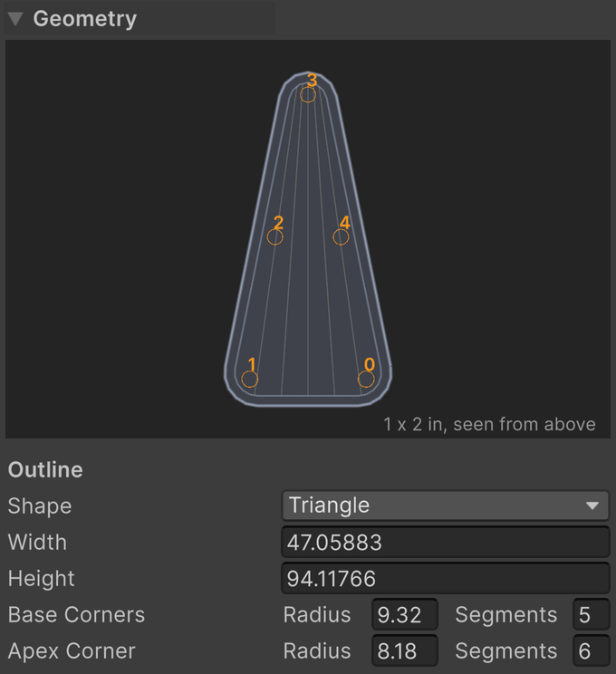The width and height of the screenshot is (616, 674).
Task: Edit the Apex Corner Radius field
Action: [x=405, y=650]
